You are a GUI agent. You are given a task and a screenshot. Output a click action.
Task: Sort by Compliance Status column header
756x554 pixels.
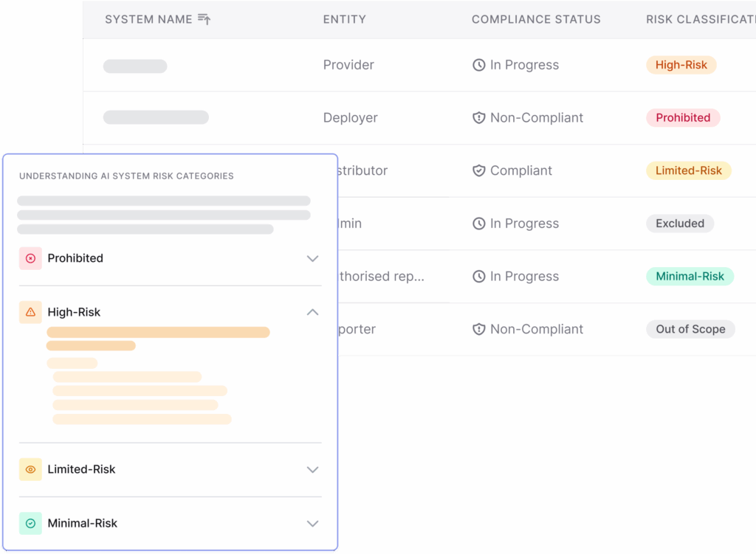tap(536, 20)
